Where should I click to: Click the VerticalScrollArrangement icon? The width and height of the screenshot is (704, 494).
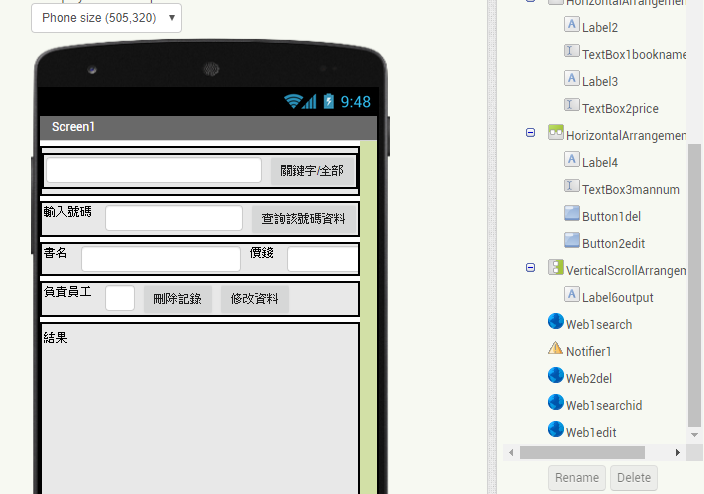(x=556, y=267)
